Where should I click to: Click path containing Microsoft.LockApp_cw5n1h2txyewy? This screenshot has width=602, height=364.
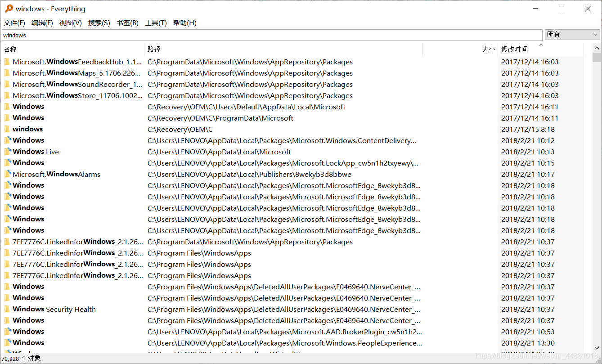click(x=283, y=163)
